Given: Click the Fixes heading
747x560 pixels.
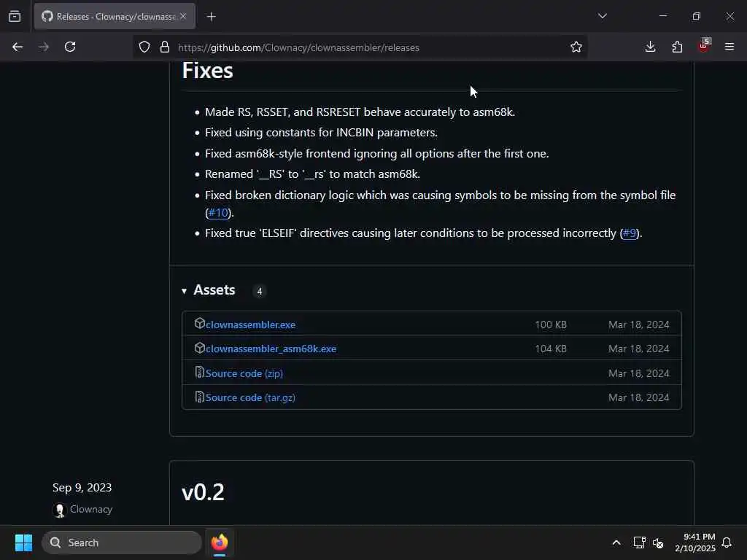Looking at the screenshot, I should click(208, 71).
